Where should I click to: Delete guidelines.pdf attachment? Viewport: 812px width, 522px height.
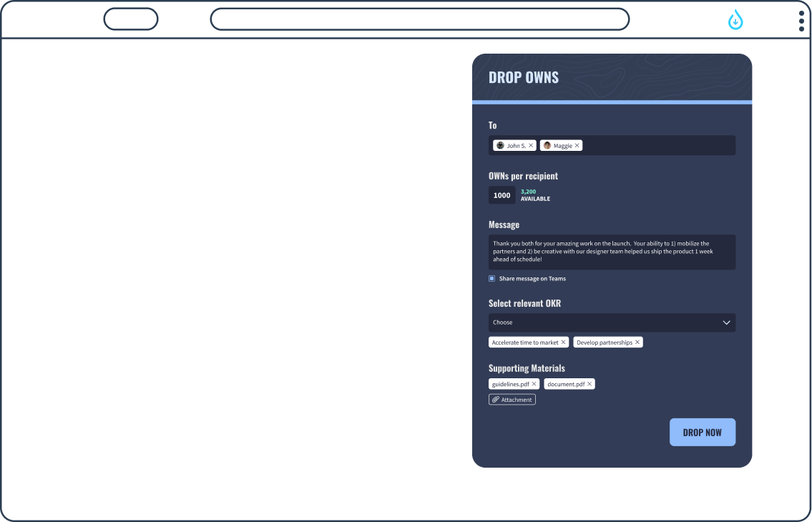[x=534, y=384]
